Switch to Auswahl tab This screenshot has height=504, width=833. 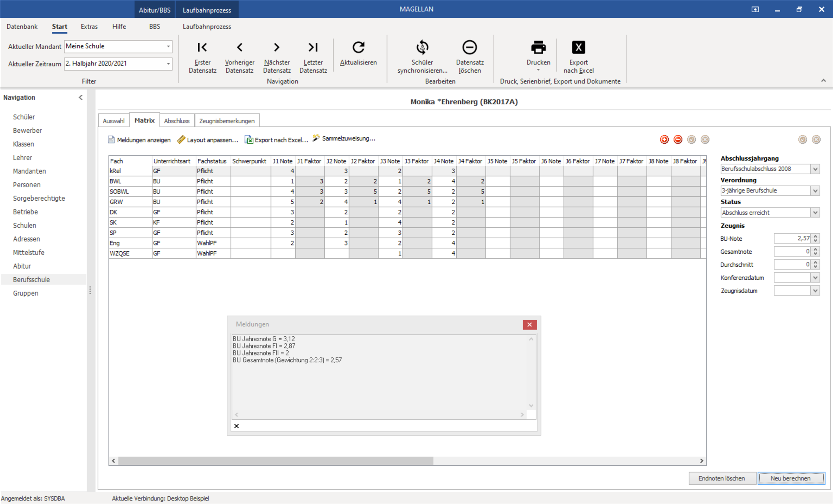click(x=114, y=121)
